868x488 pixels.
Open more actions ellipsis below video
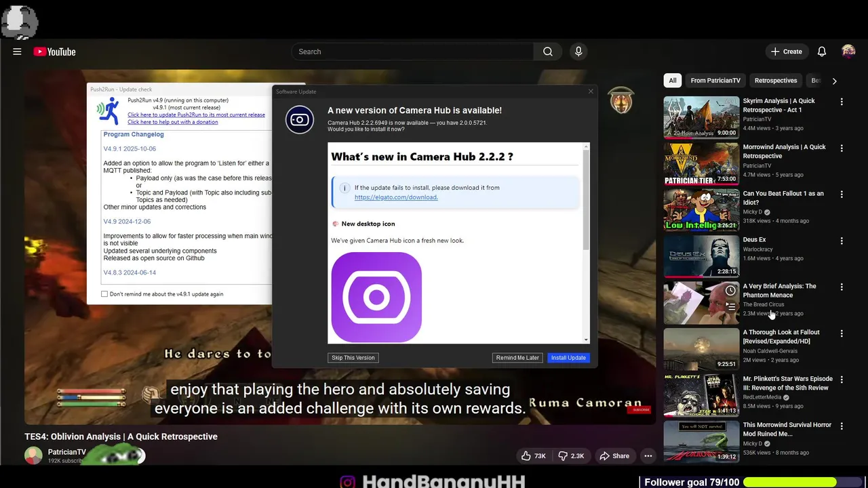[648, 456]
